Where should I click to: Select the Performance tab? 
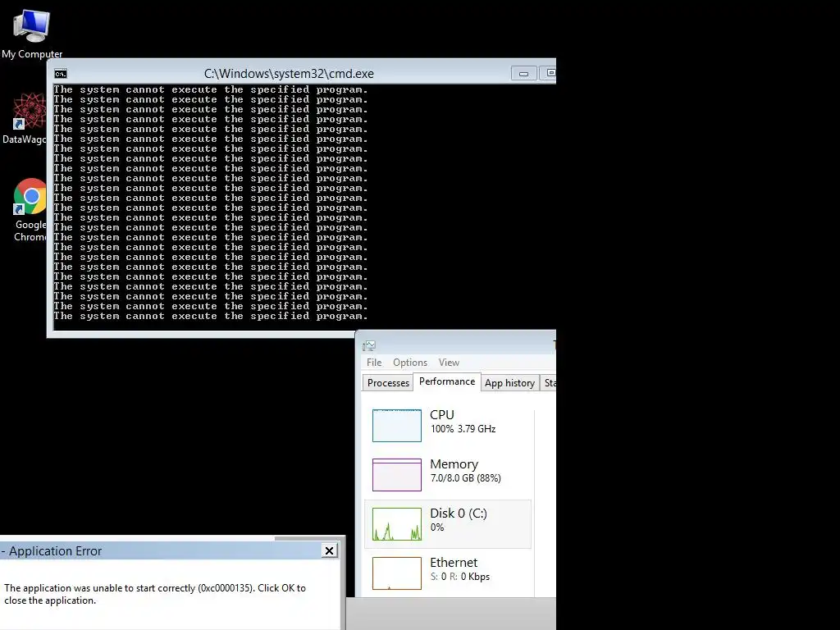(447, 381)
